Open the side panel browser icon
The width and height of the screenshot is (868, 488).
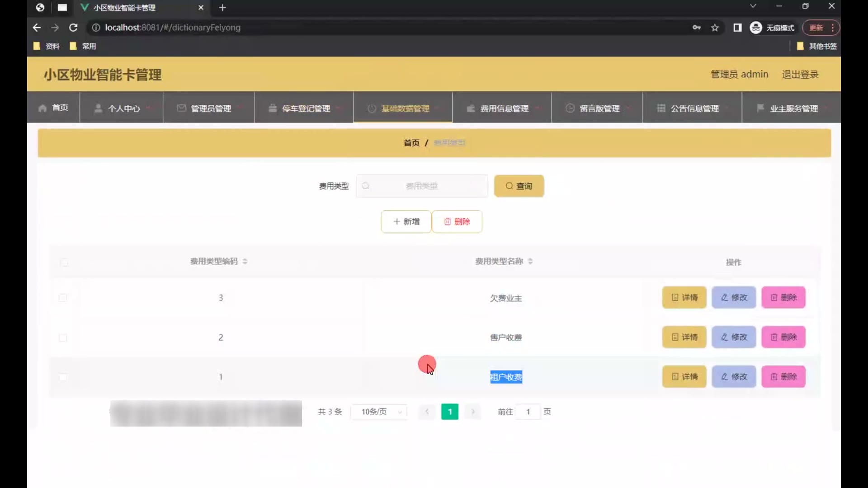tap(737, 28)
